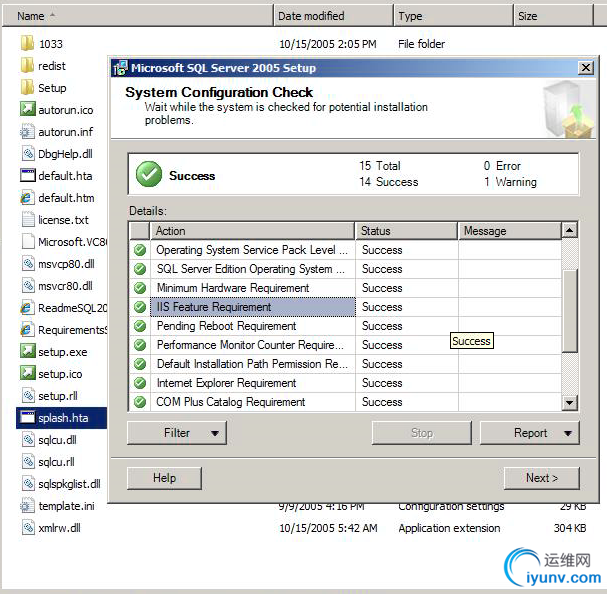This screenshot has width=607, height=594.
Task: Sort Explorer files by Date modified column
Action: (x=333, y=16)
